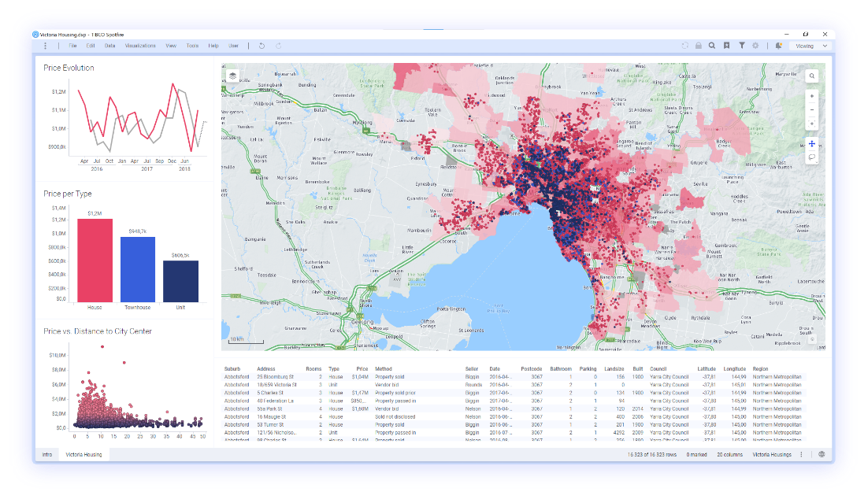Click the Undo arrow in toolbar
868x499 pixels.
[262, 46]
